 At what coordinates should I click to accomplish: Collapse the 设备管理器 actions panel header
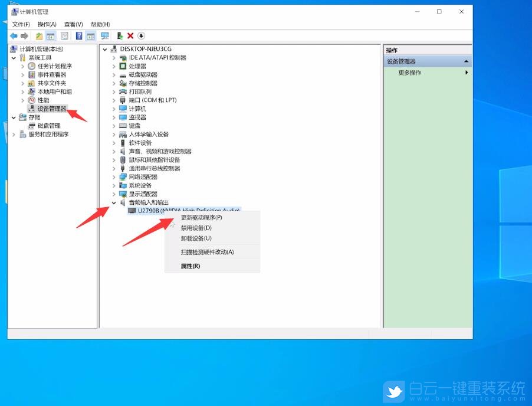[x=465, y=60]
